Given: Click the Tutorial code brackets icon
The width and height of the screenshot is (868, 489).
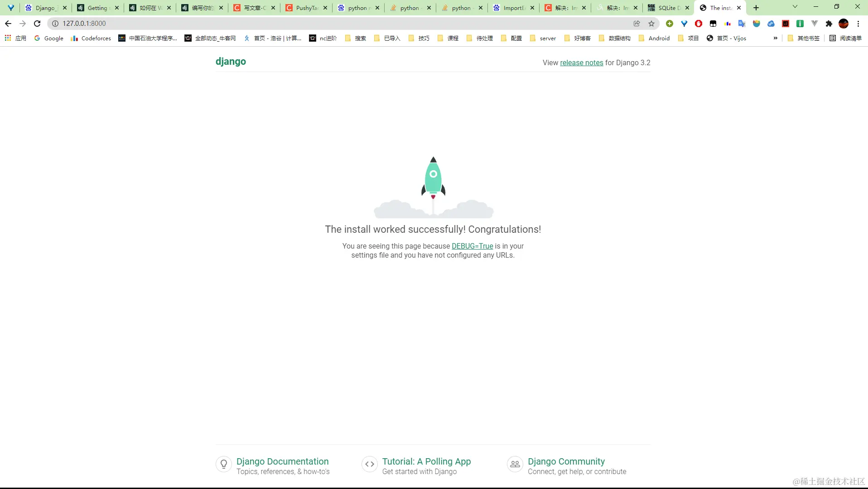Looking at the screenshot, I should click(x=370, y=464).
